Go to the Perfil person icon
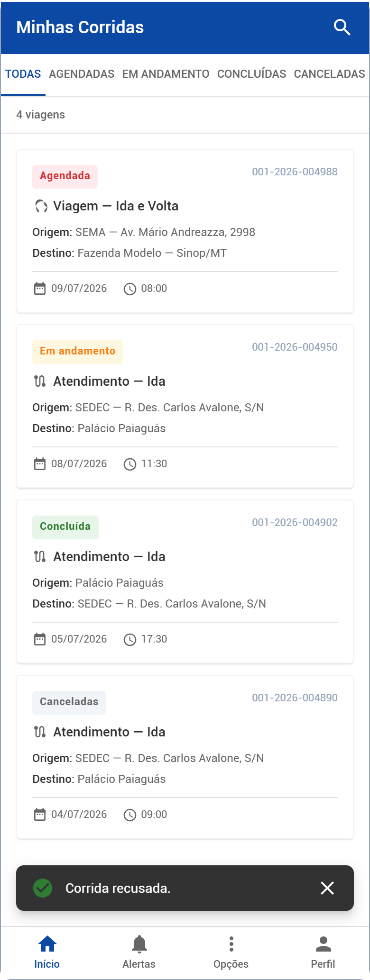The height and width of the screenshot is (980, 370). [323, 944]
